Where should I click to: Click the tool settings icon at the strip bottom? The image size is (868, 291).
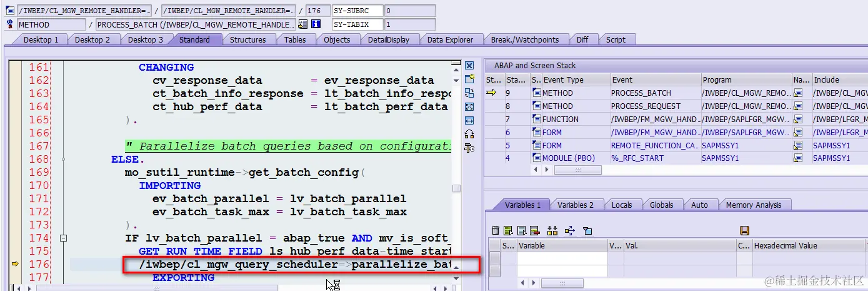tap(469, 148)
